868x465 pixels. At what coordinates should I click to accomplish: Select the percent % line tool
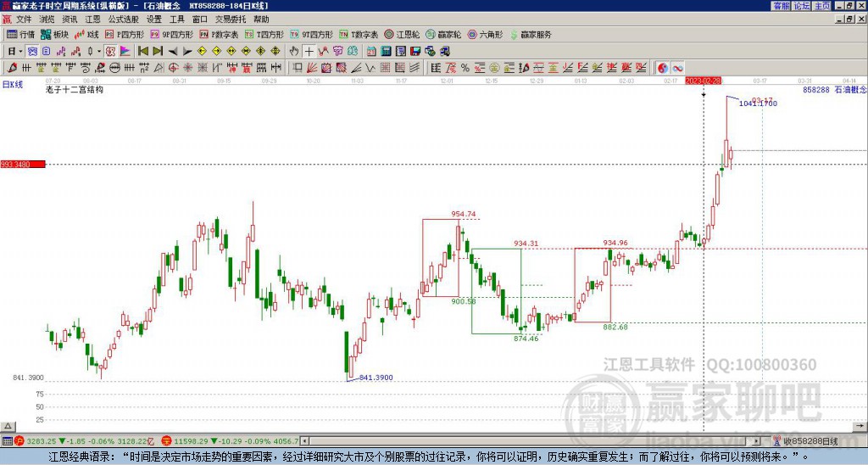(465, 68)
